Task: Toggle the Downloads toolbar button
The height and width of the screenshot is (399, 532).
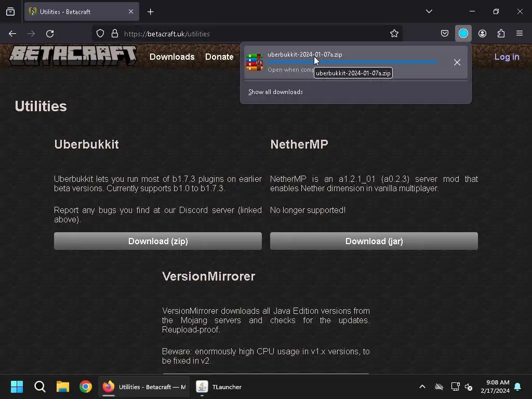Action: 463,34
